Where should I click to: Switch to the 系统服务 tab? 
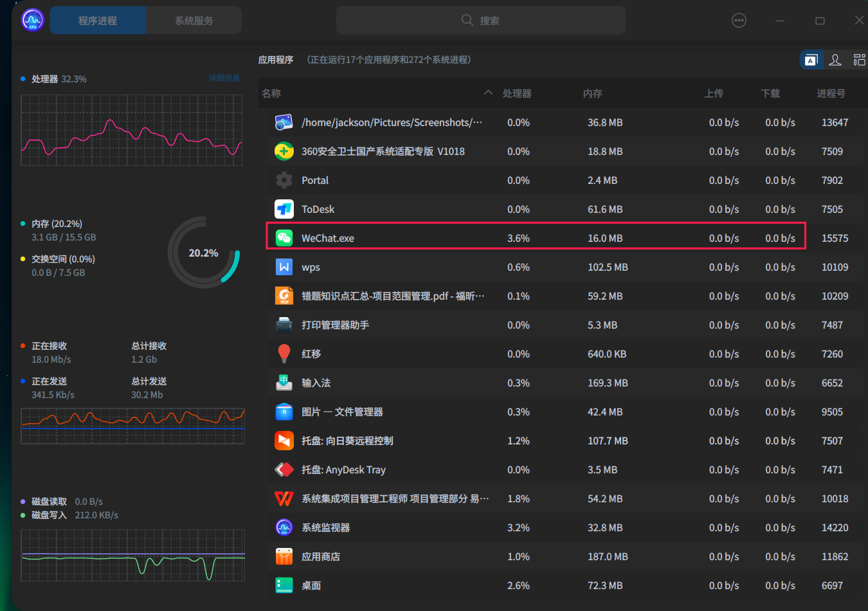tap(193, 20)
